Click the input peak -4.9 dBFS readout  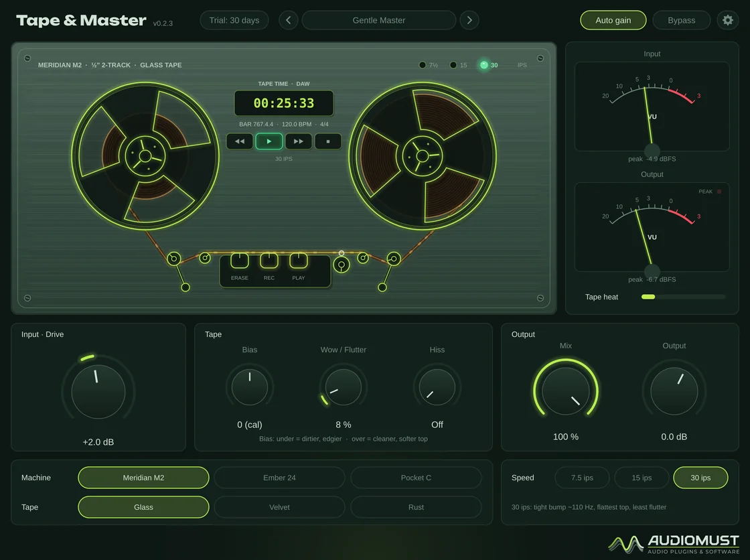[652, 159]
